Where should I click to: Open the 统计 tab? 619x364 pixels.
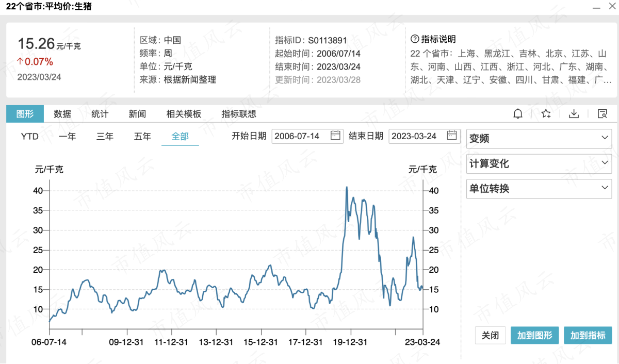[100, 114]
